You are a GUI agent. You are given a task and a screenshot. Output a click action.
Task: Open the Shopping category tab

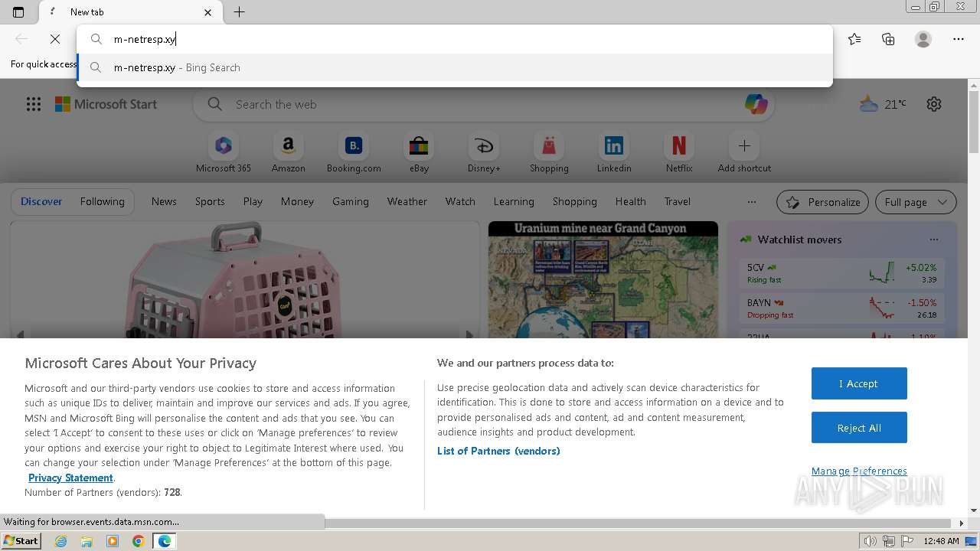point(575,201)
